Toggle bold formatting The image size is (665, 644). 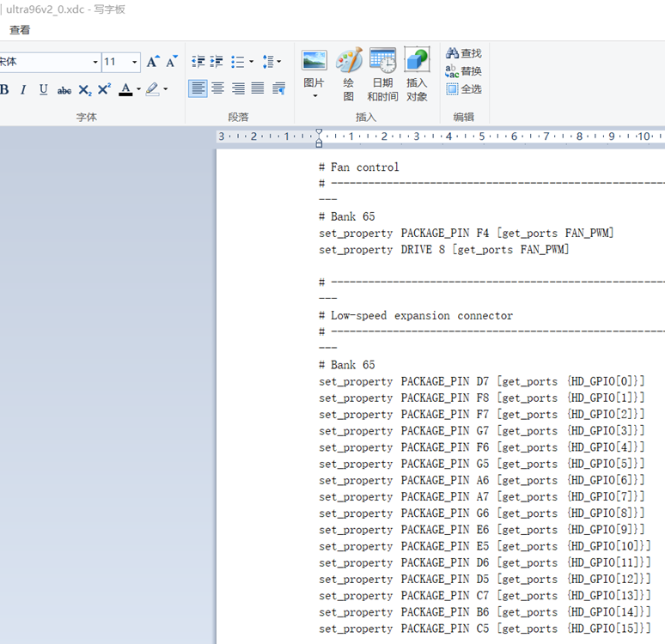pyautogui.click(x=4, y=89)
